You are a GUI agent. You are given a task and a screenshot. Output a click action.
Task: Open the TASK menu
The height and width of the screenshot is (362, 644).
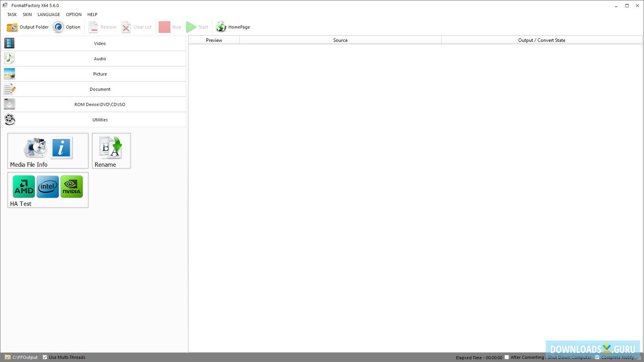12,14
